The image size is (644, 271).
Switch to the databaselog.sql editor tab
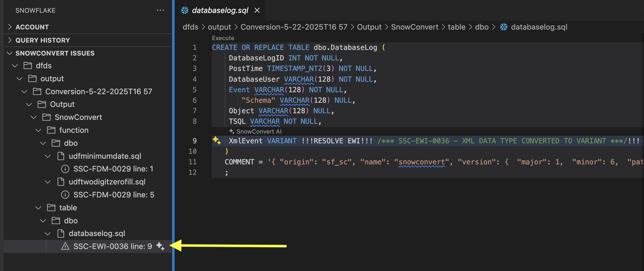(x=220, y=10)
